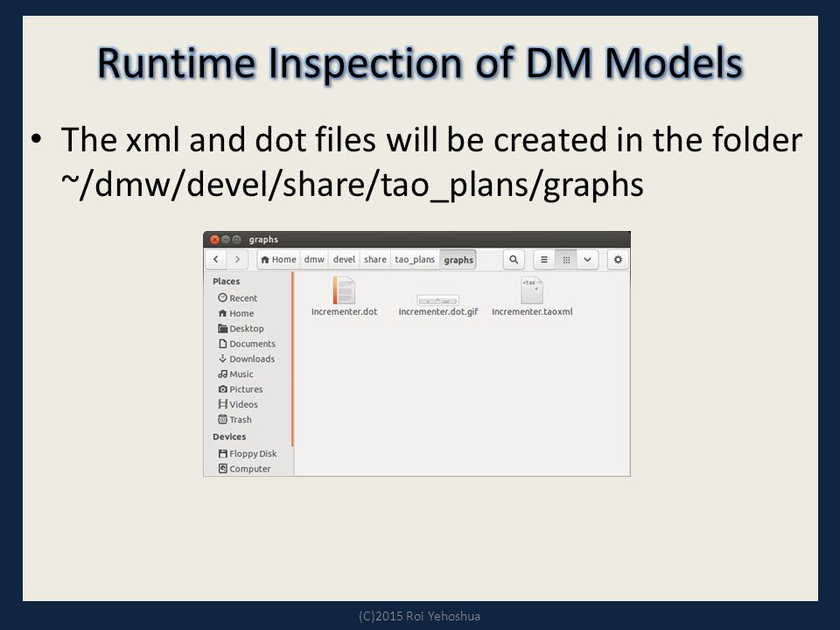Select Floppy Disk under Devices
The height and width of the screenshot is (630, 840).
248,453
